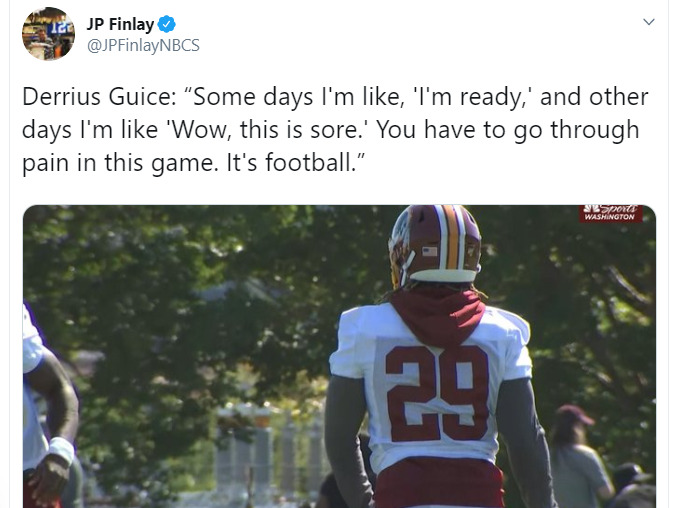
Task: Click the American flag decal on the helmet
Action: 429,251
